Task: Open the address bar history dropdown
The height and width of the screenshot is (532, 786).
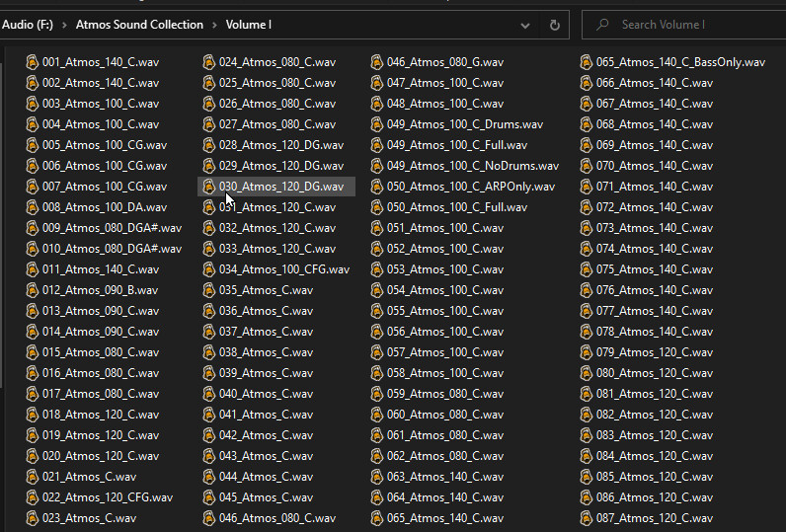Action: pyautogui.click(x=525, y=25)
